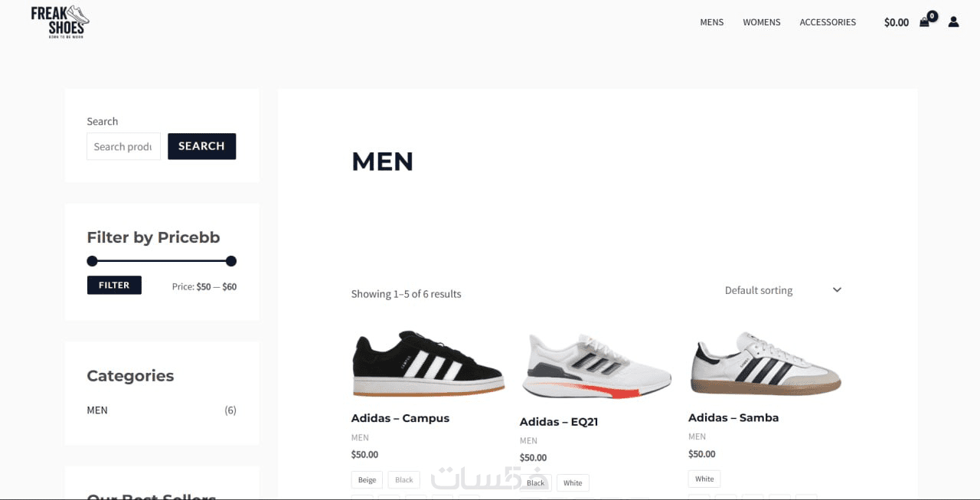Open the Adidas – Campus product title
The image size is (980, 500).
pyautogui.click(x=400, y=418)
